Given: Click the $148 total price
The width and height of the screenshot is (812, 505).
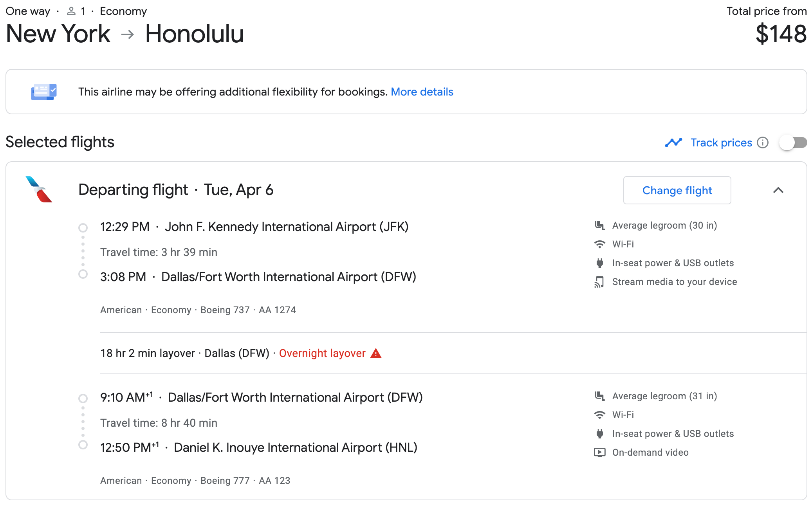Looking at the screenshot, I should [780, 34].
